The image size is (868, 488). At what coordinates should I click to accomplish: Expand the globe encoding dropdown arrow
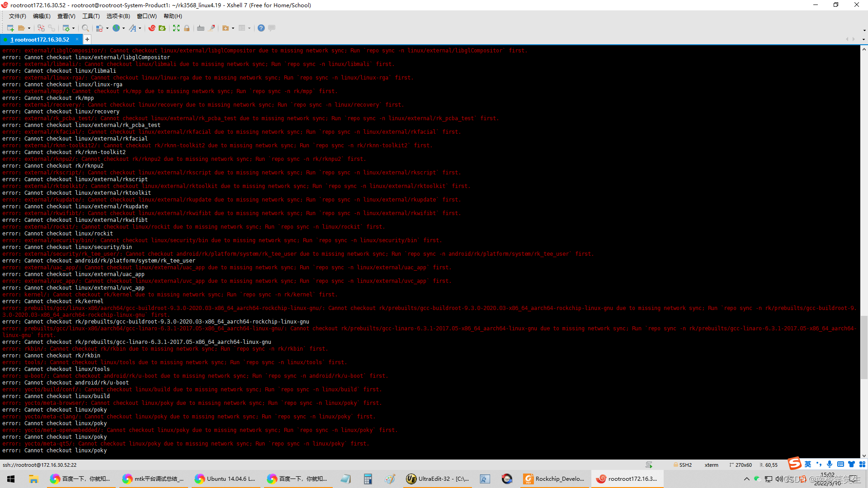[x=123, y=28]
